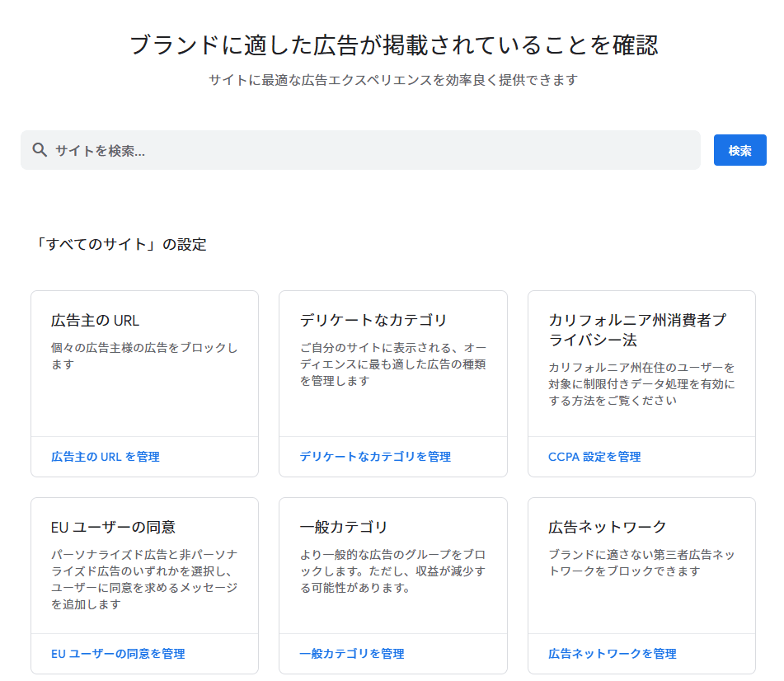
Task: Open 広告ネットワークを管理 link
Action: (x=613, y=654)
